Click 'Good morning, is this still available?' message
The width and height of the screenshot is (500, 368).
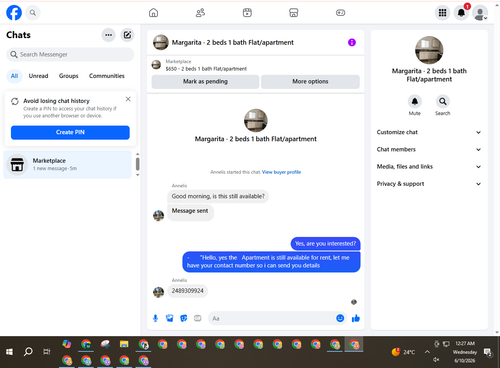click(x=218, y=196)
